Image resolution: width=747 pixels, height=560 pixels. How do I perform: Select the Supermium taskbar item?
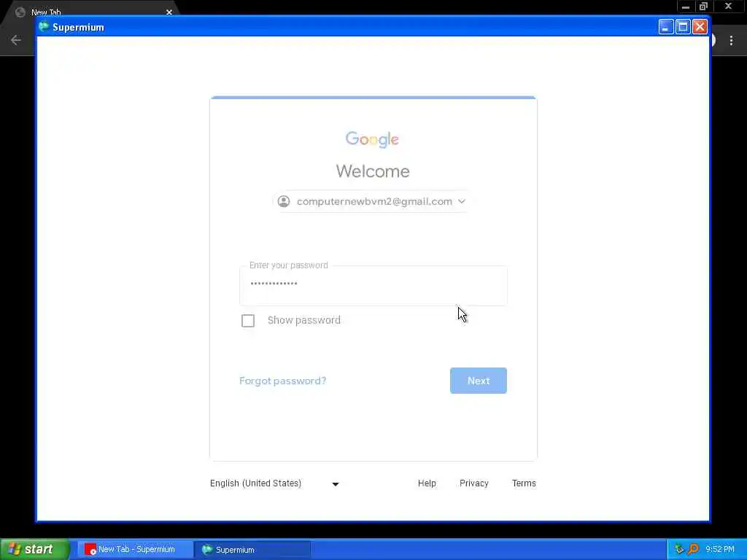[x=252, y=550]
